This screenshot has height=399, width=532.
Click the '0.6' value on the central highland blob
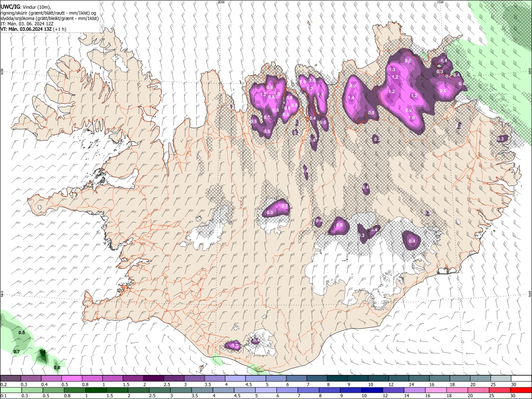click(x=340, y=225)
